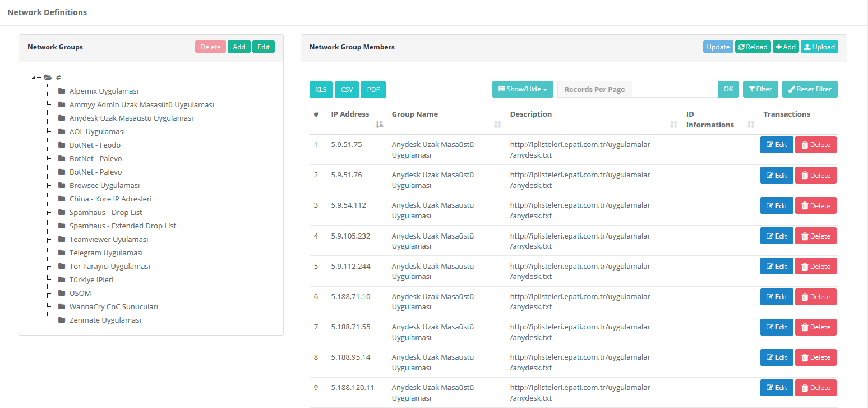Edit the row with IP 5.9.51.76
Viewport: 868px width, 408px height.
click(x=777, y=175)
